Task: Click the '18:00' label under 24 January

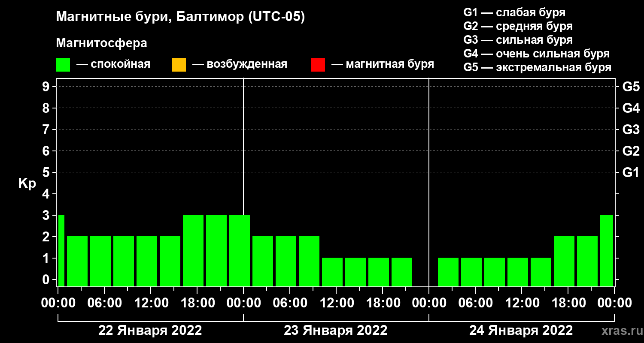Action: coord(568,303)
